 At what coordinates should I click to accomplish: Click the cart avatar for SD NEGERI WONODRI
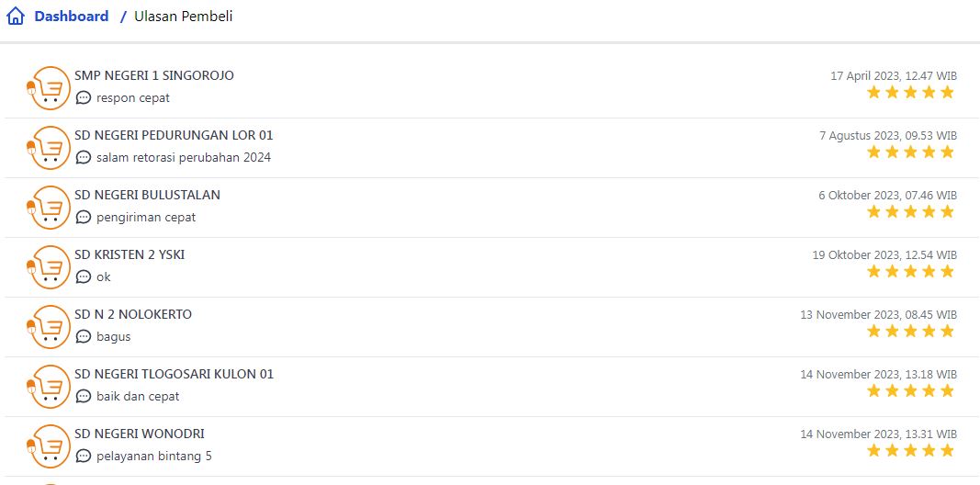[50, 446]
